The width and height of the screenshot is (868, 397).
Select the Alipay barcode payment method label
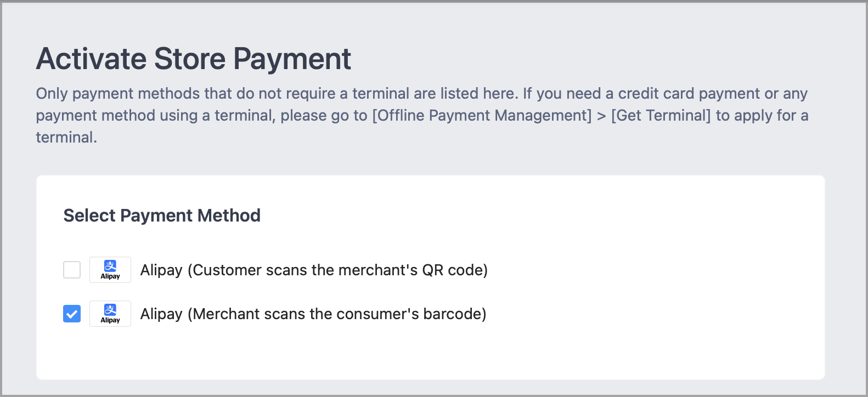313,313
